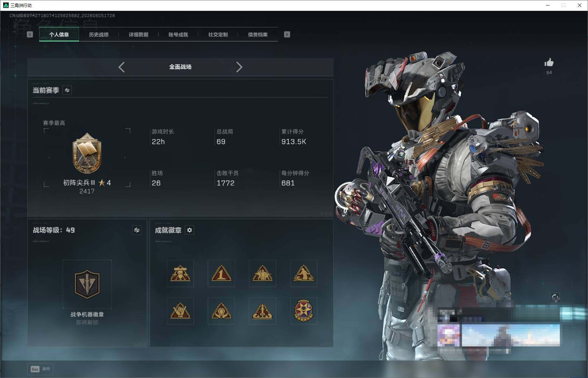Open the 详细数据 tab
This screenshot has width=588, height=378.
coord(138,35)
